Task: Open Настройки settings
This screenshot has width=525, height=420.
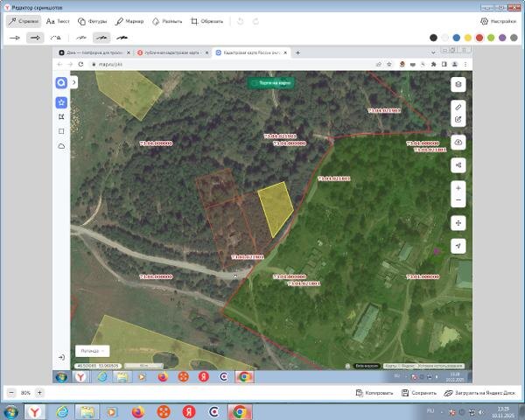Action: [x=498, y=21]
